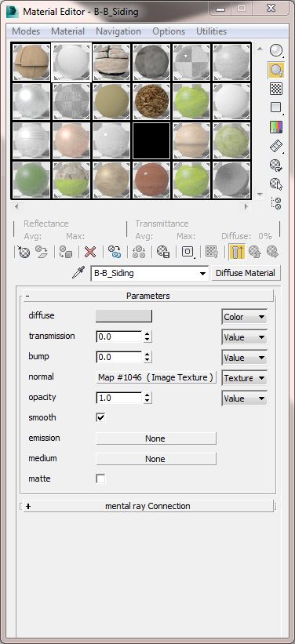Open the Utilities menu
This screenshot has width=295, height=644.
point(211,31)
